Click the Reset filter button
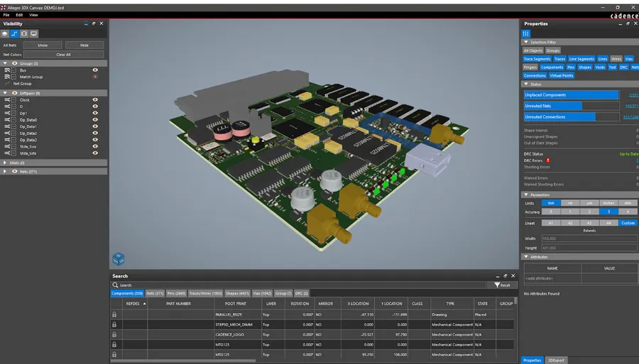 (502, 285)
